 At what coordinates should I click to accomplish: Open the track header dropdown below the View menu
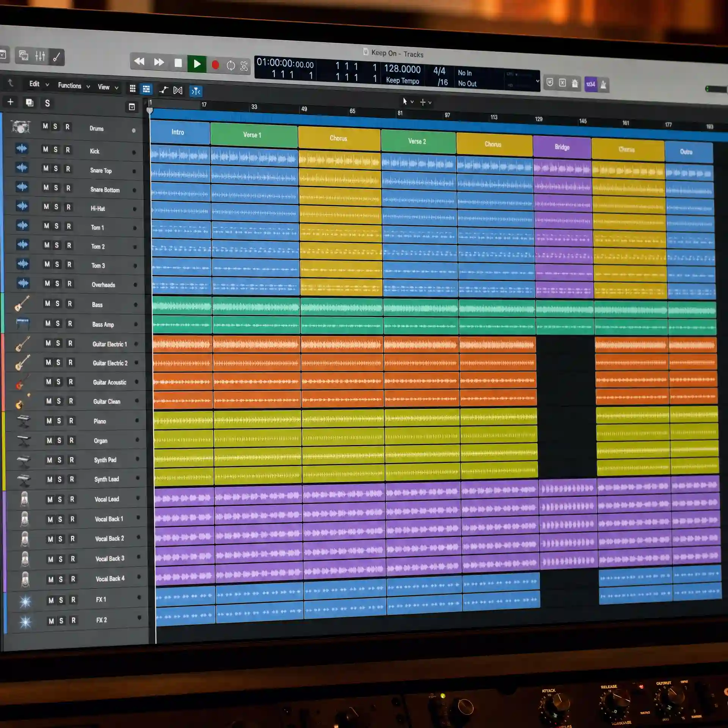pyautogui.click(x=132, y=107)
